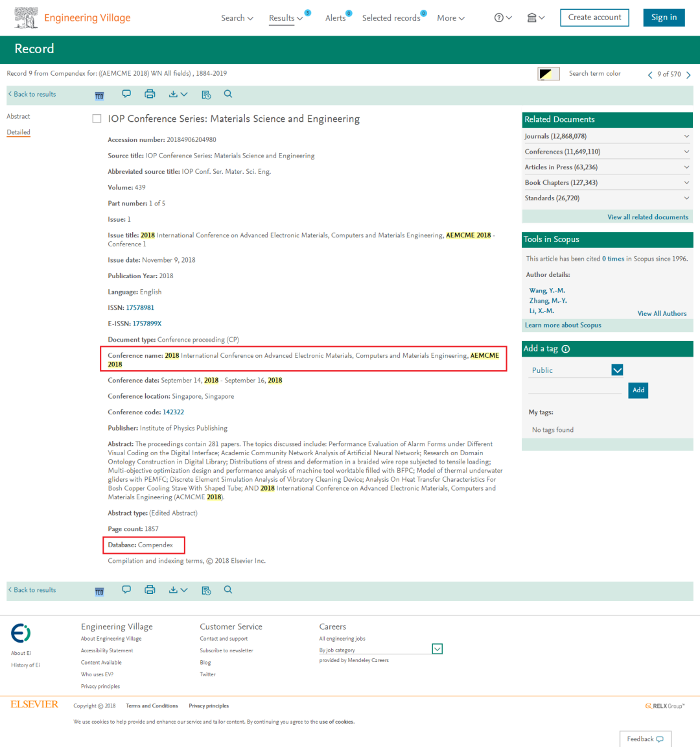Open author Zhang, M.-Y. details
Image resolution: width=700 pixels, height=747 pixels.
548,301
